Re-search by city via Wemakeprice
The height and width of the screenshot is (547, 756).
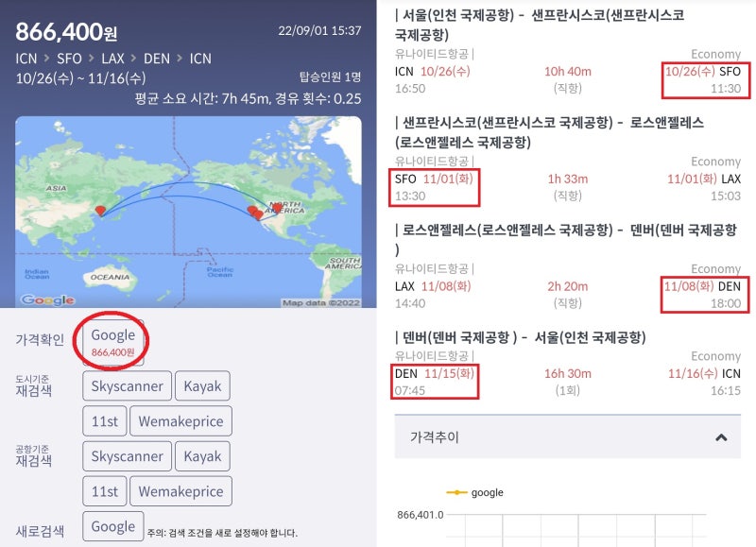[x=182, y=420]
